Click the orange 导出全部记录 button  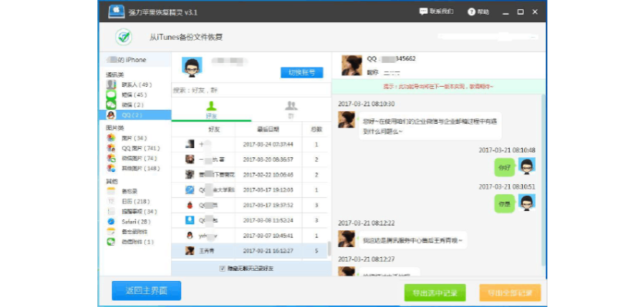pyautogui.click(x=510, y=293)
